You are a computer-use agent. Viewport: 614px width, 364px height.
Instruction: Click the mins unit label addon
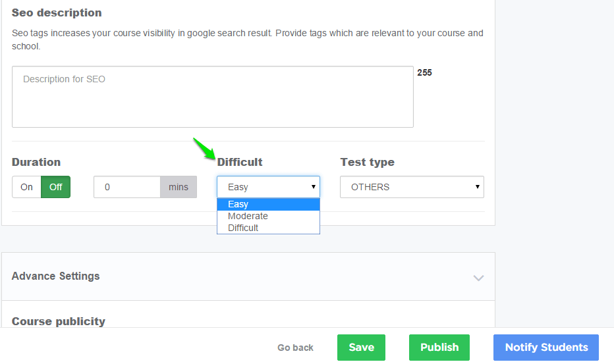[x=179, y=187]
